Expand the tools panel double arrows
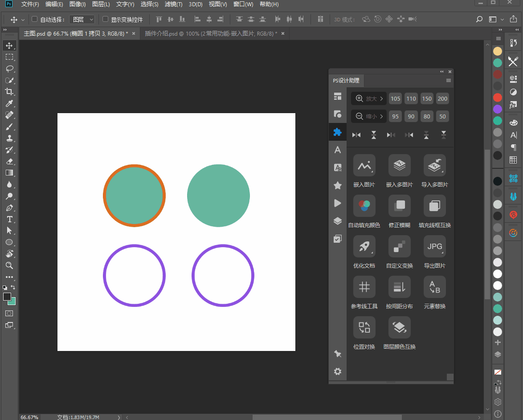 point(5,30)
